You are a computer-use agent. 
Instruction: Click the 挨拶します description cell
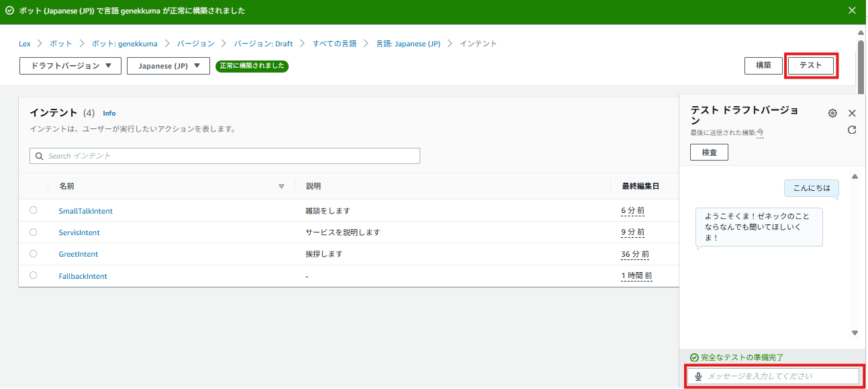click(x=324, y=254)
